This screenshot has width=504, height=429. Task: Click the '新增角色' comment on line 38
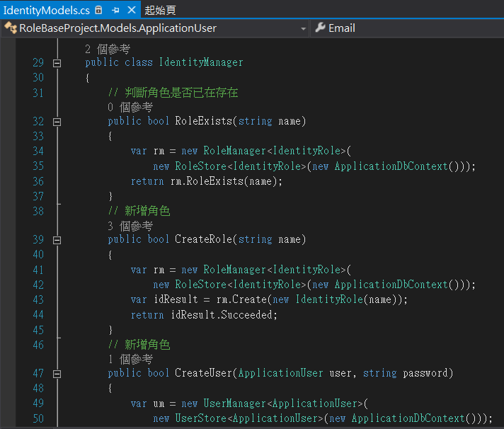click(147, 211)
